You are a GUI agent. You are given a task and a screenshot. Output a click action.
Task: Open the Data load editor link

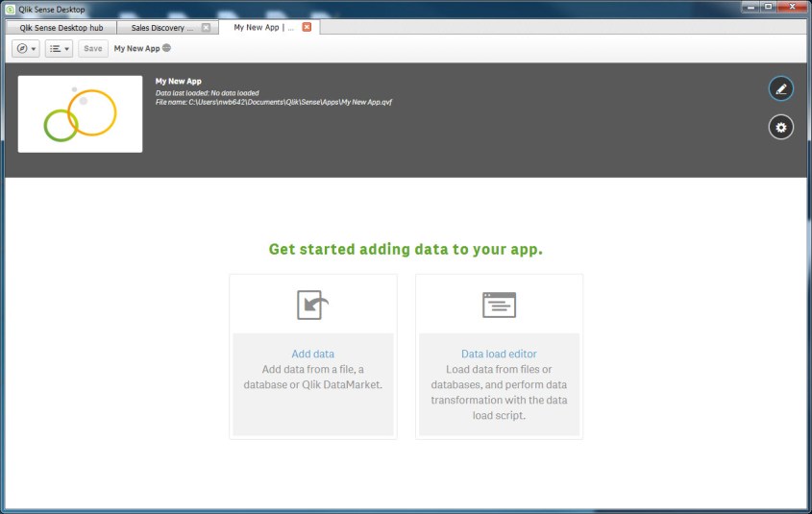(500, 355)
